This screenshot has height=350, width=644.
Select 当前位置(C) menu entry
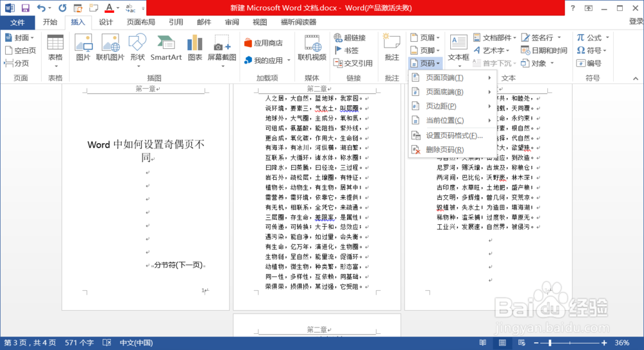click(452, 121)
